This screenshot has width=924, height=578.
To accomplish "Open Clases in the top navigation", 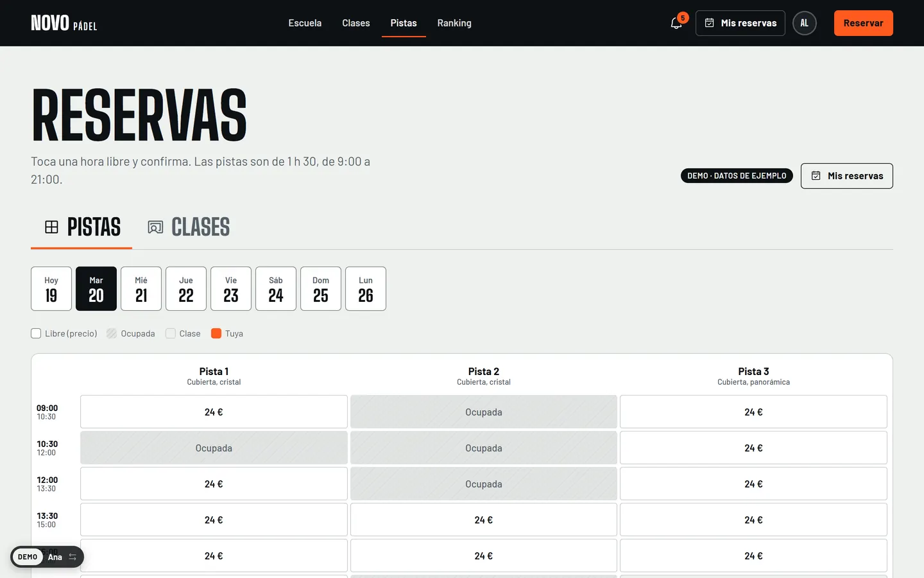I will coord(356,23).
